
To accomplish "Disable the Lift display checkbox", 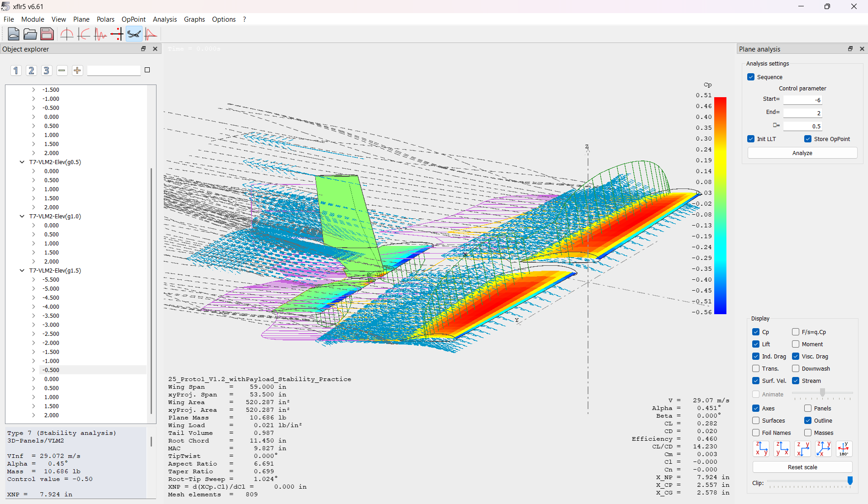I will 756,344.
